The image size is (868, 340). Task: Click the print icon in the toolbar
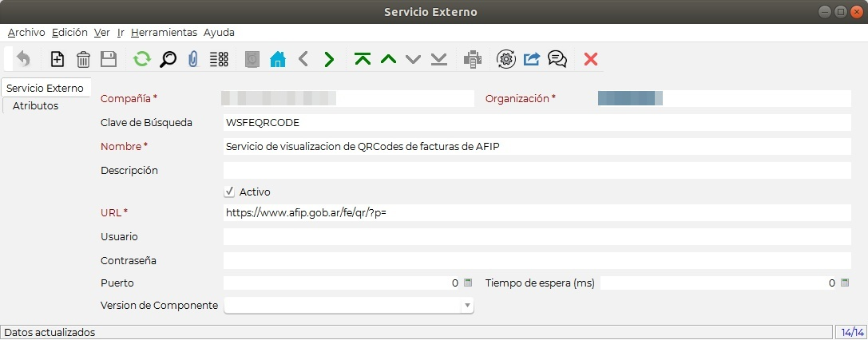(472, 59)
